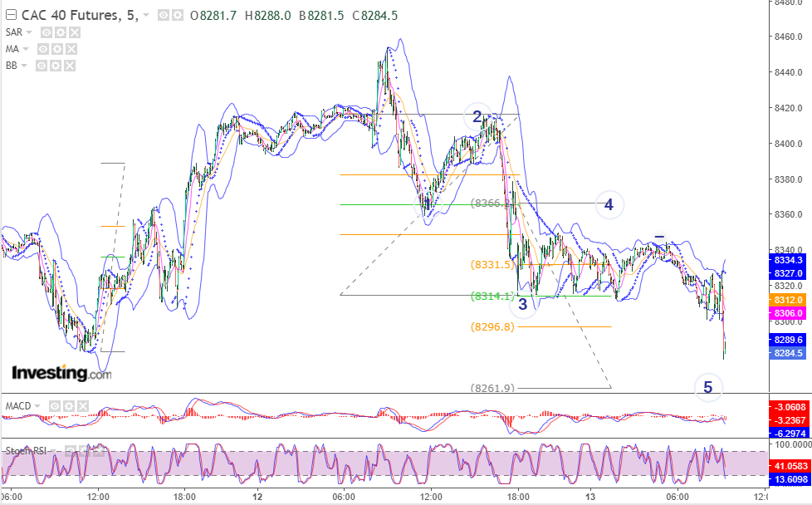
Task: Open the MACD indicator settings gear
Action: click(69, 406)
